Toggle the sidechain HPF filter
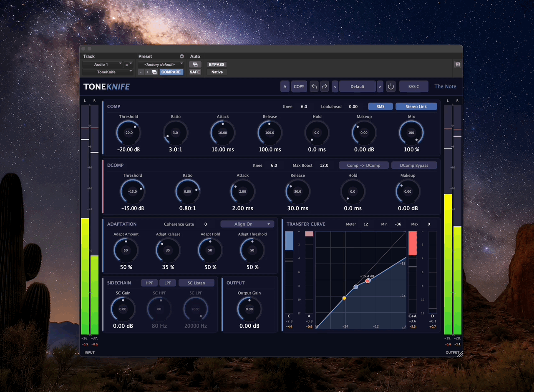Screen dimensions: 534x392 pos(149,283)
